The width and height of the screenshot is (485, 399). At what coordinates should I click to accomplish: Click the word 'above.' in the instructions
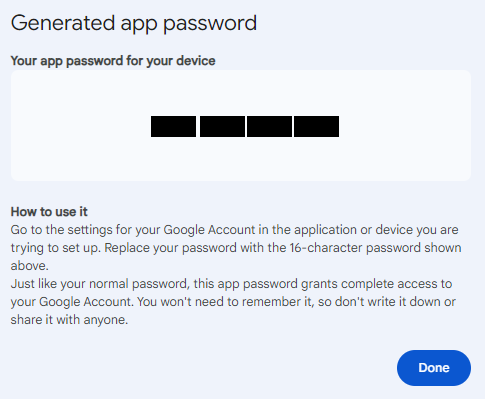[x=30, y=266]
